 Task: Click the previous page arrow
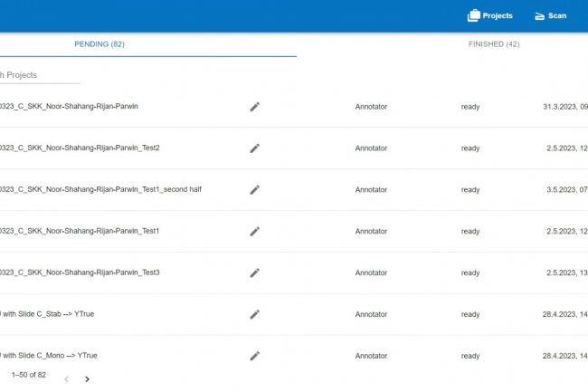[66, 378]
